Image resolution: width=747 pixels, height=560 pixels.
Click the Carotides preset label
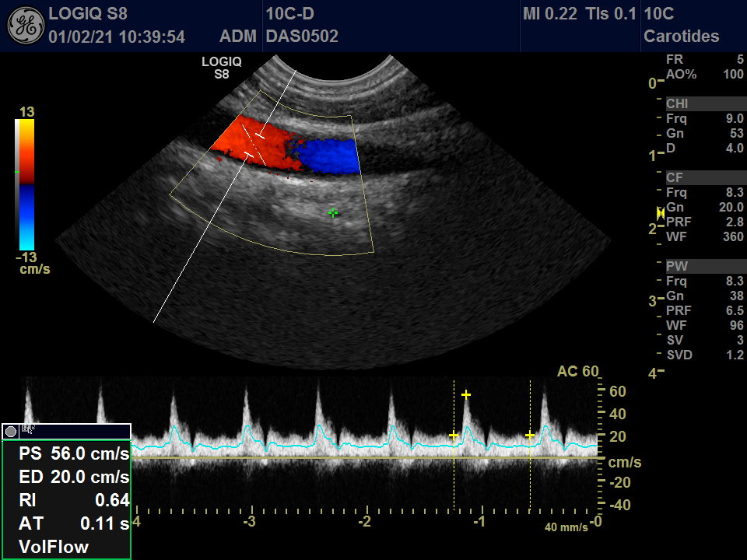(682, 37)
